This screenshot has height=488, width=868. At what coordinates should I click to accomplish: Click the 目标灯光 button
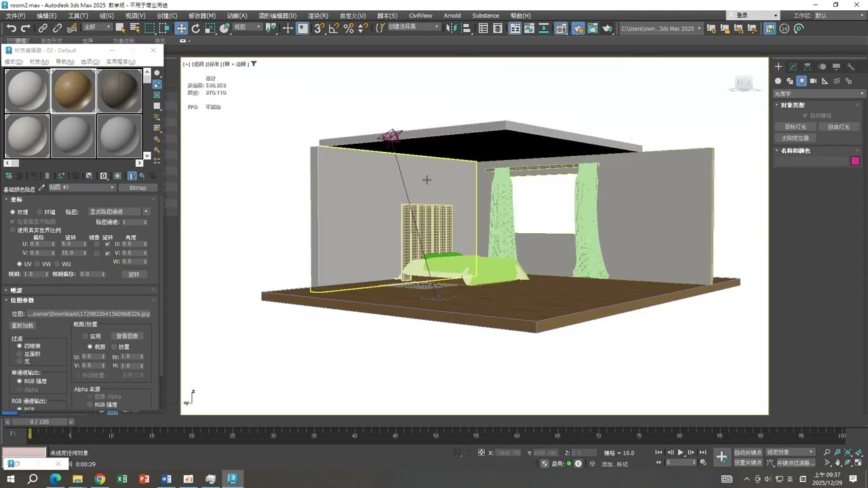(x=795, y=127)
